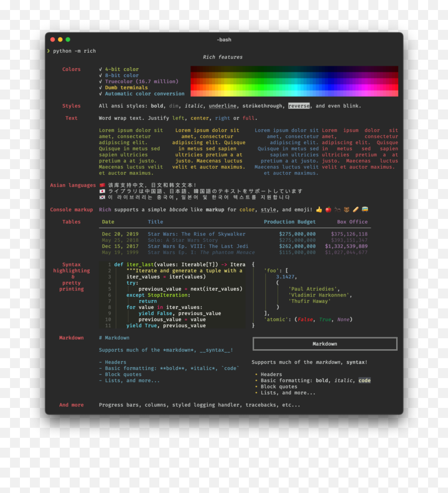Click the emoji preceding the Japanese library text
Image resolution: width=448 pixels, height=493 pixels.
(102, 191)
